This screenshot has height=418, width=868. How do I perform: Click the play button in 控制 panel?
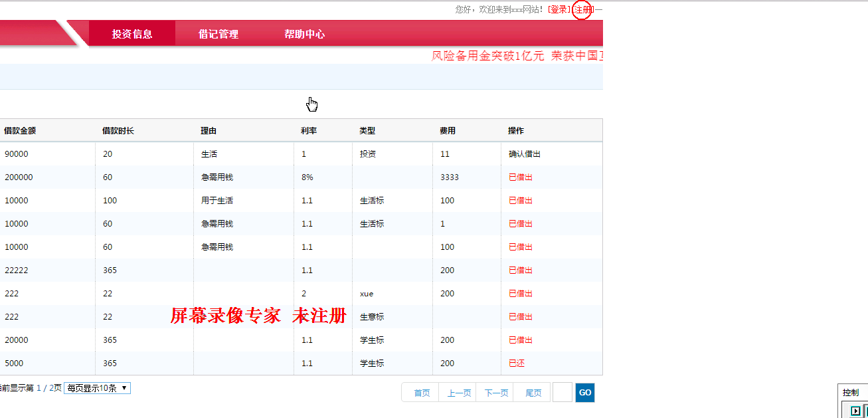pyautogui.click(x=855, y=411)
